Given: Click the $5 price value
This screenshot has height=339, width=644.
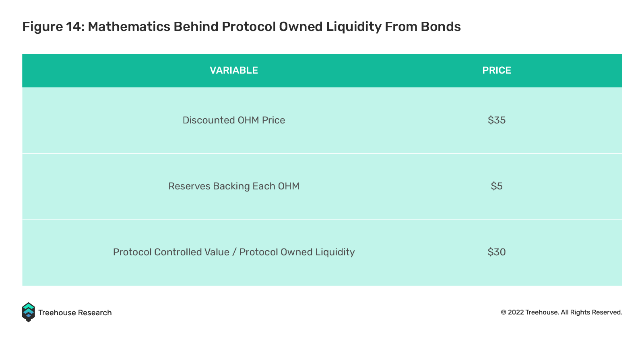Looking at the screenshot, I should point(497,186).
